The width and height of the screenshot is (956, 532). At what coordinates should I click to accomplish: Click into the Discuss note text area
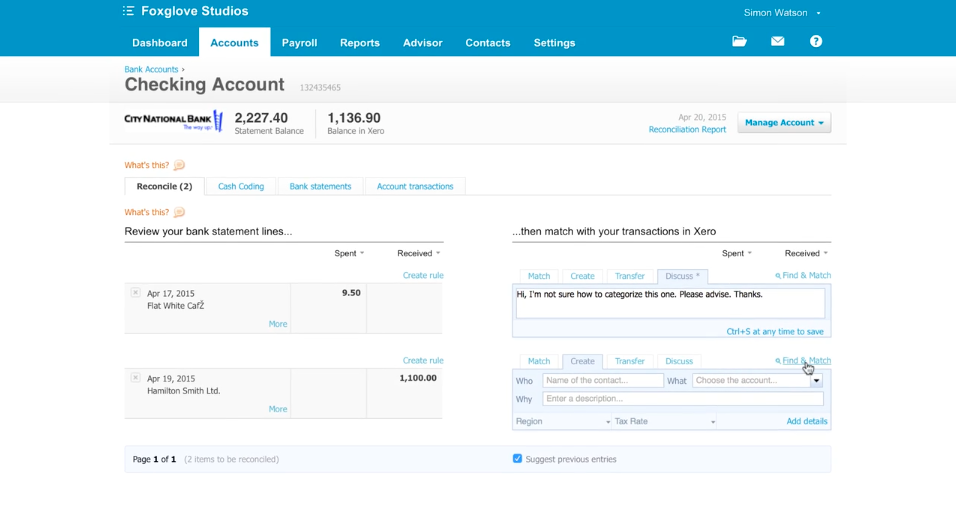pyautogui.click(x=670, y=303)
